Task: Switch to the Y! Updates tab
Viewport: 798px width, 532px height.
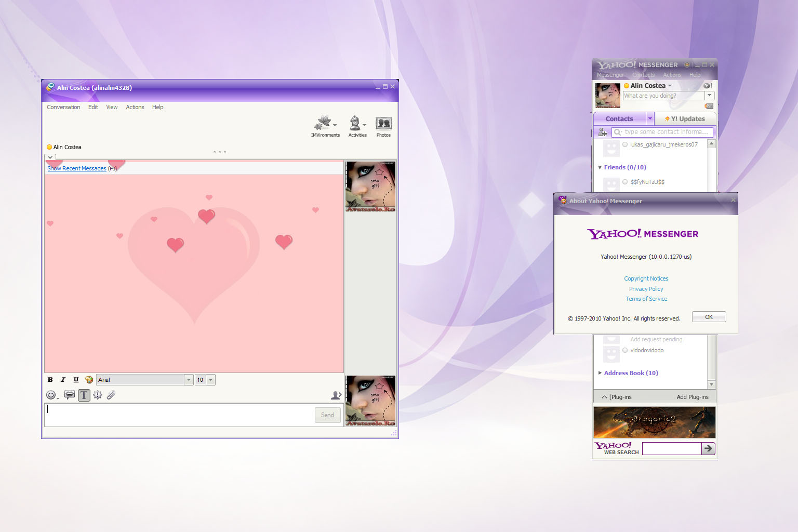Action: click(x=685, y=118)
